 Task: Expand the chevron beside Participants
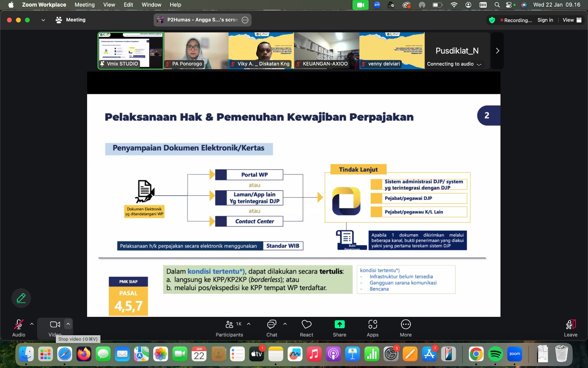coord(249,324)
